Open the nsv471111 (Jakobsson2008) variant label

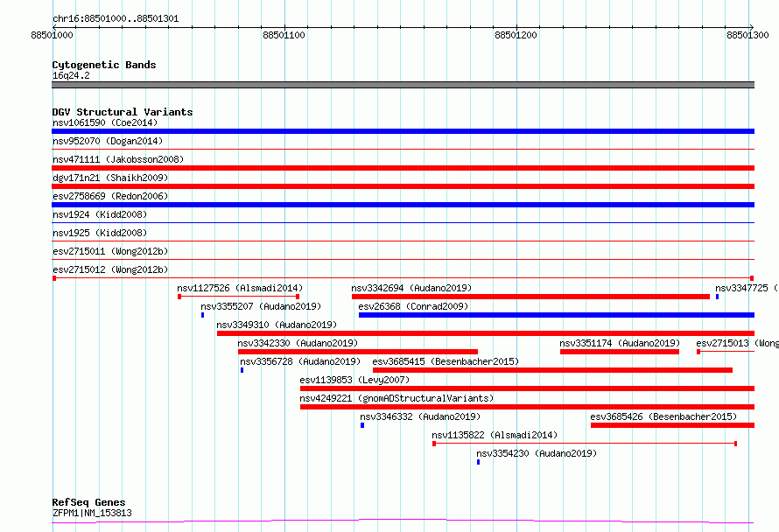(118, 159)
